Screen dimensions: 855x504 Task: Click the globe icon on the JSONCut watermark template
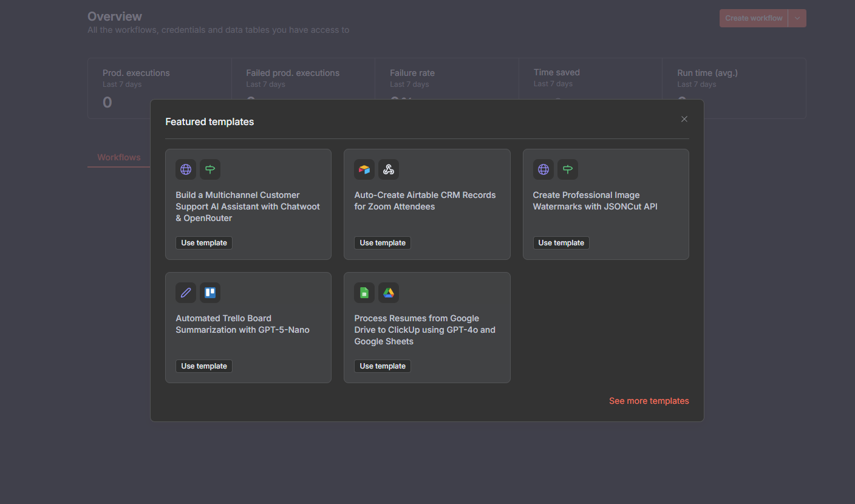[543, 169]
